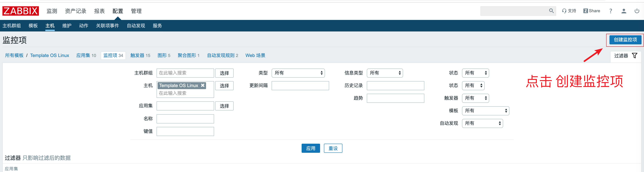Image resolution: width=644 pixels, height=172 pixels.
Task: Remove the Template OS Linux host tag
Action: [203, 85]
